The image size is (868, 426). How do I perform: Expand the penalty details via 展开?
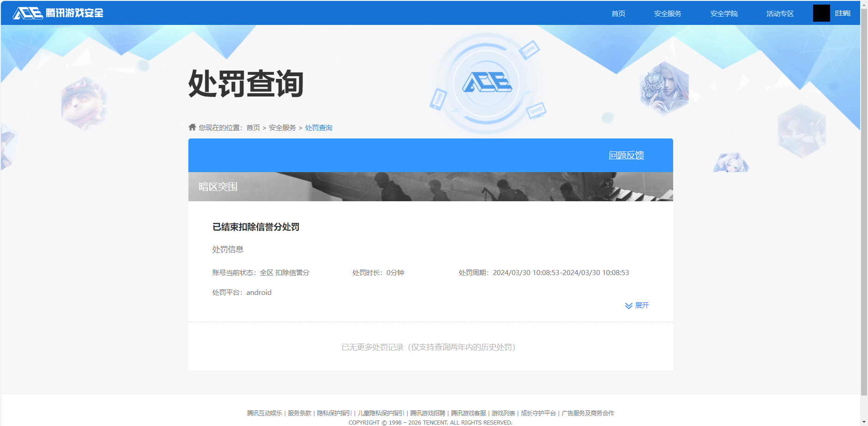point(641,305)
